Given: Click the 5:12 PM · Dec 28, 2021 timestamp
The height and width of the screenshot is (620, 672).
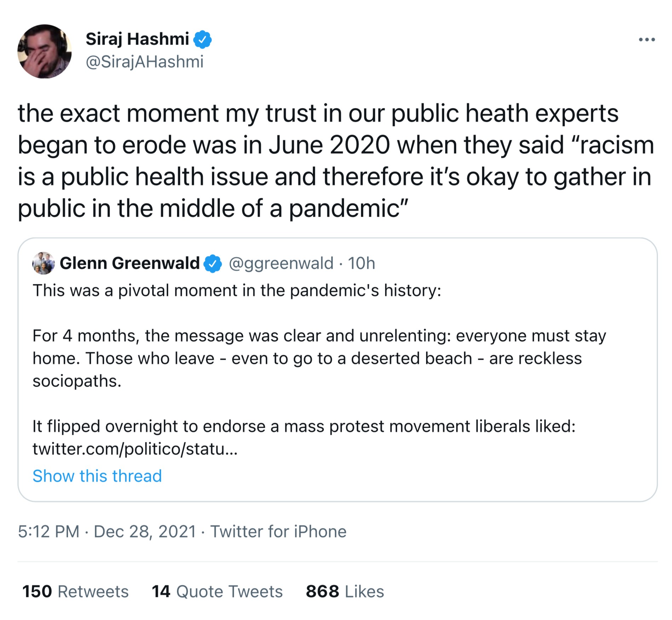Looking at the screenshot, I should click(107, 531).
